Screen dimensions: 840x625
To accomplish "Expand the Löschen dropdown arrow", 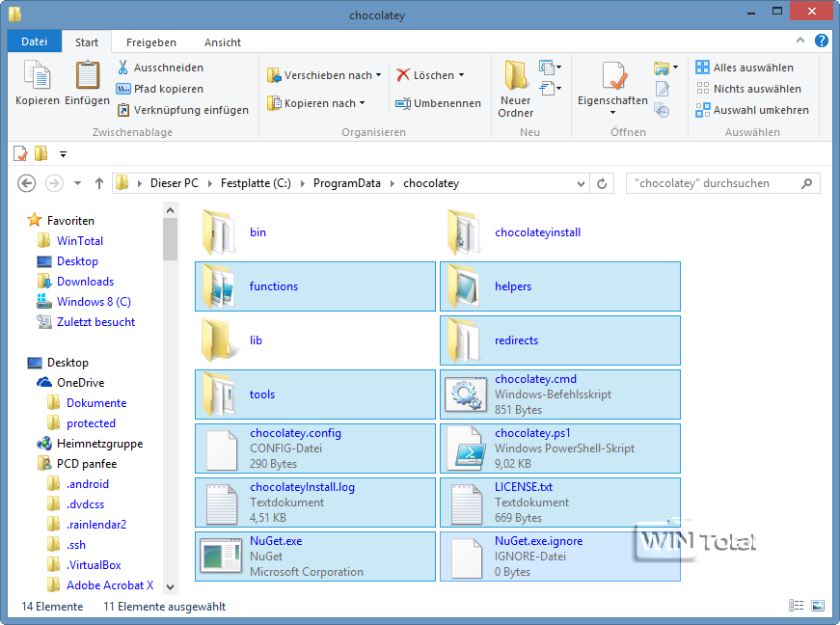I will (462, 75).
